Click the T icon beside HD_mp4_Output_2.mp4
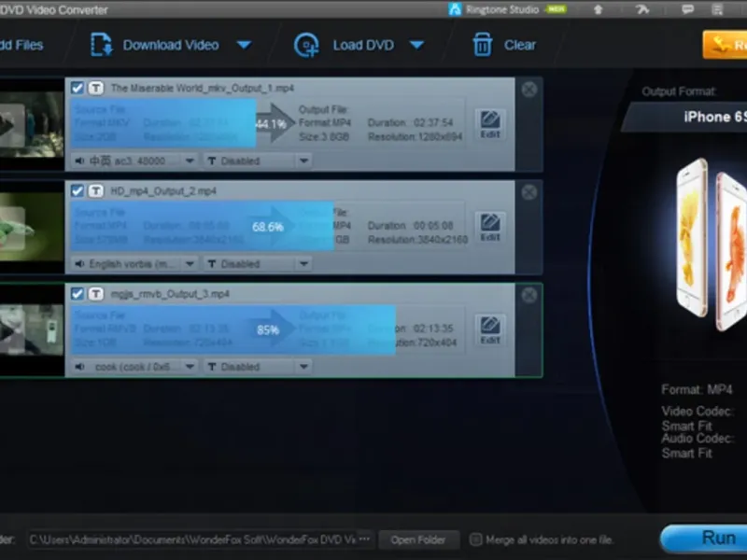The height and width of the screenshot is (560, 747). tap(96, 191)
